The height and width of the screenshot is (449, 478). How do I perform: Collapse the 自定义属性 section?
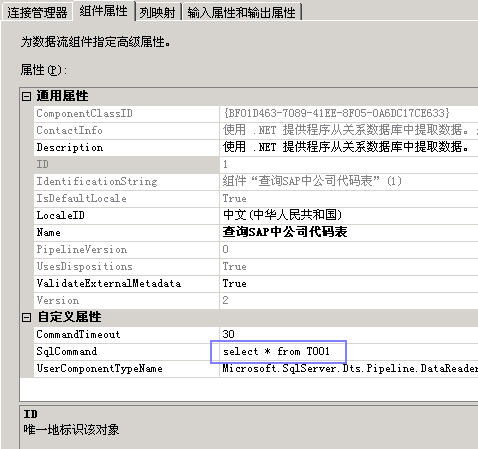pos(26,317)
